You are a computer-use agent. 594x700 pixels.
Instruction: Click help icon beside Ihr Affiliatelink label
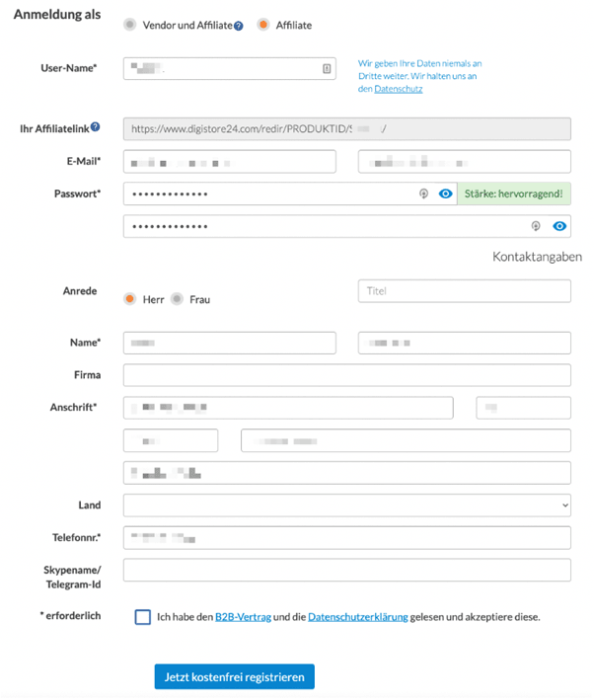96,127
